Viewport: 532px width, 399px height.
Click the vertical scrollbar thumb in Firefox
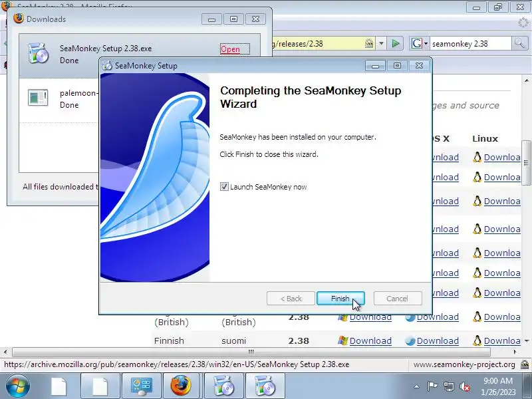pos(527,163)
